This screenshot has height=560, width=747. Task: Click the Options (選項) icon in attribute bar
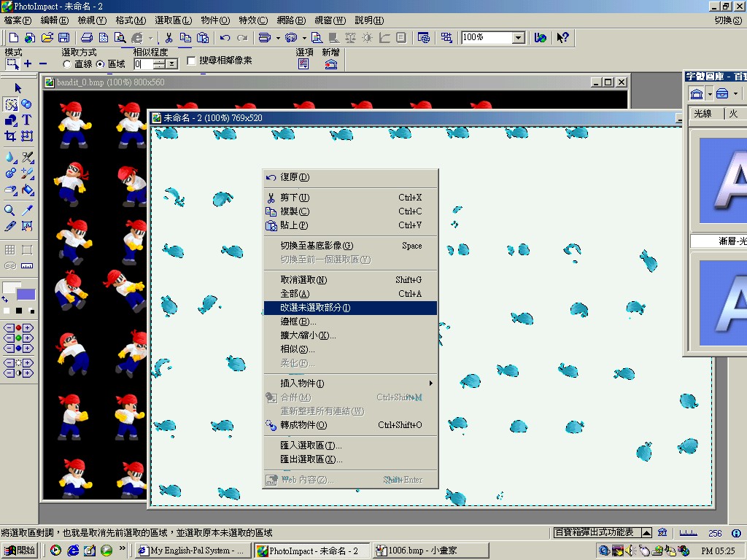click(303, 64)
